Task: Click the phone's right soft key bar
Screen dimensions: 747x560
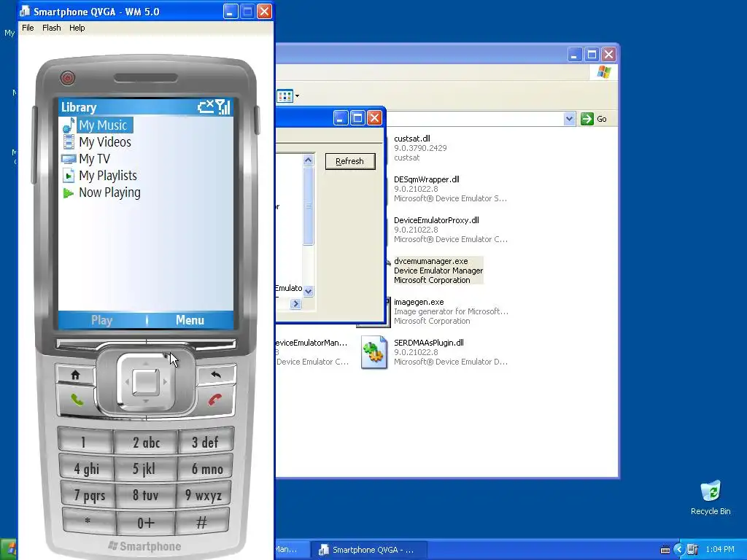Action: point(191,343)
